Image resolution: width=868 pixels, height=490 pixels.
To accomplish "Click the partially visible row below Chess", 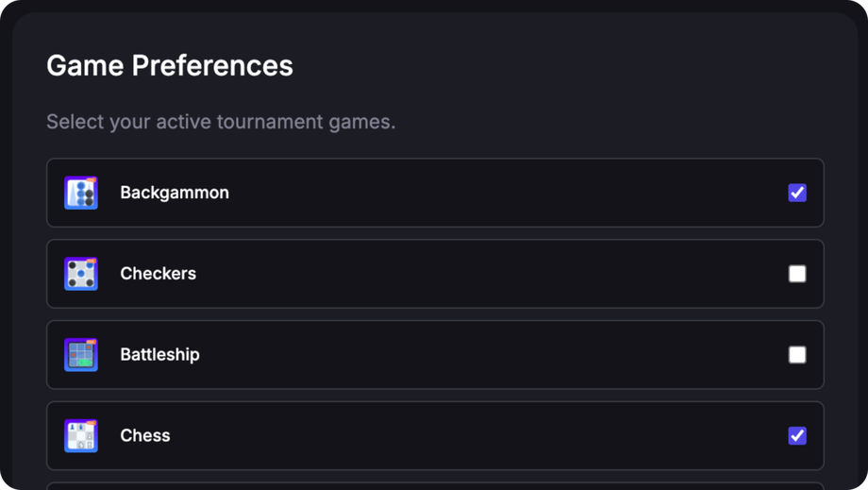I will pyautogui.click(x=435, y=486).
